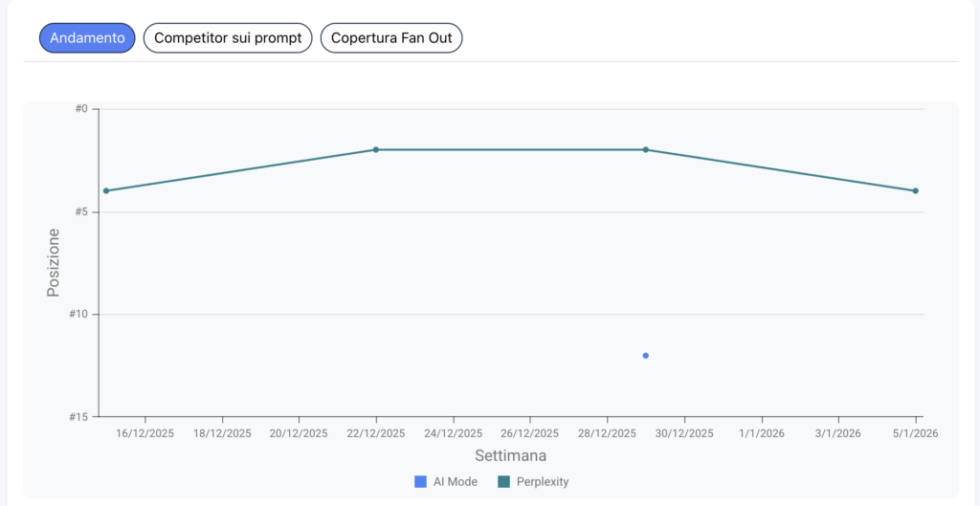Click the blue AI Mode legend square
The height and width of the screenshot is (506, 980).
[x=420, y=482]
